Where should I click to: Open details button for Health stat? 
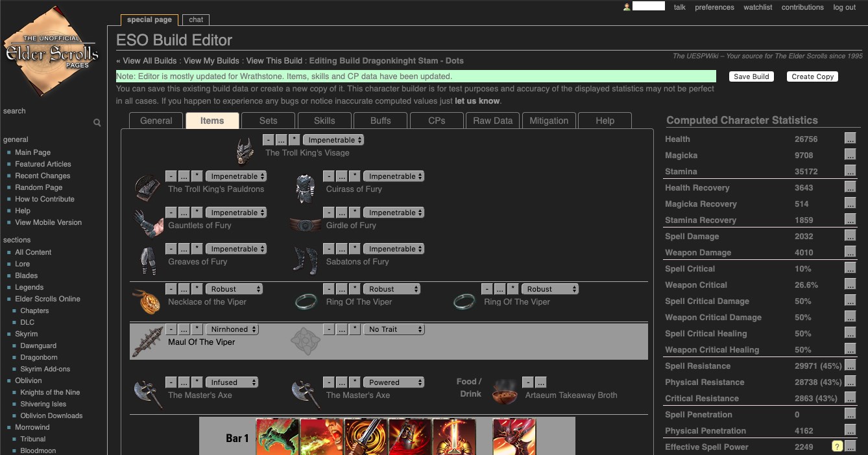tap(850, 139)
